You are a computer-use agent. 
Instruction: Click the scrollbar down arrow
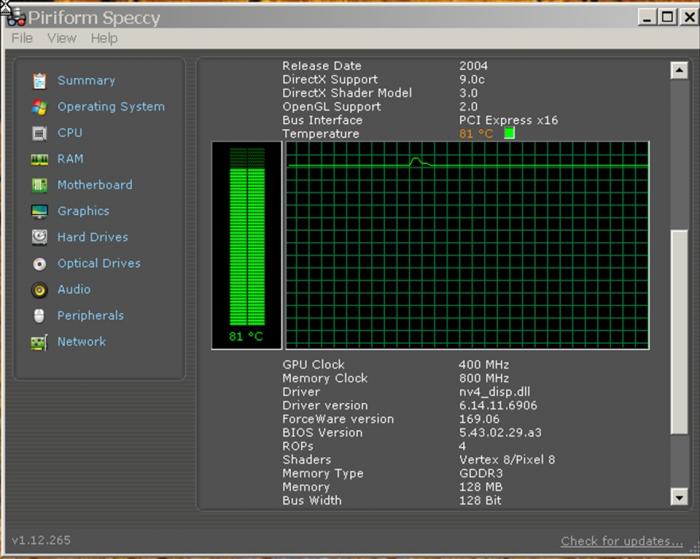pos(679,497)
